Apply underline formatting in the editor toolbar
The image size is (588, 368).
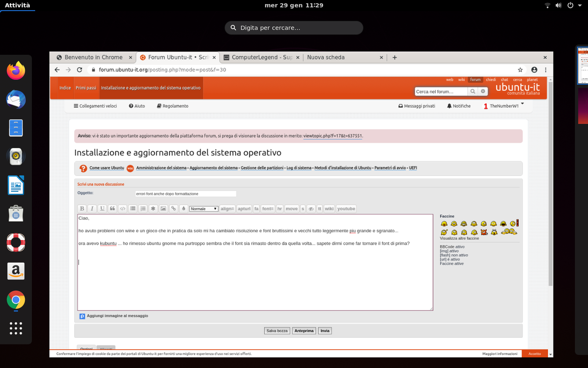click(x=102, y=208)
